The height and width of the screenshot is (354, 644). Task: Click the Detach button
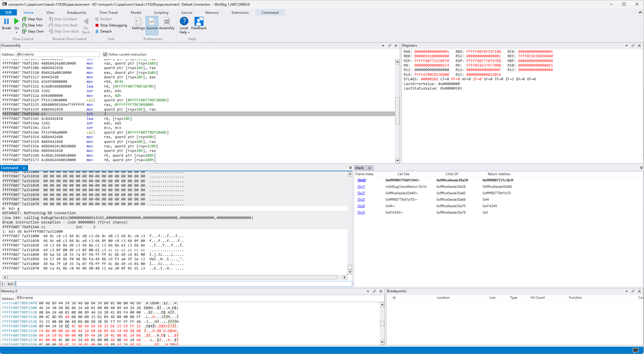(x=103, y=31)
